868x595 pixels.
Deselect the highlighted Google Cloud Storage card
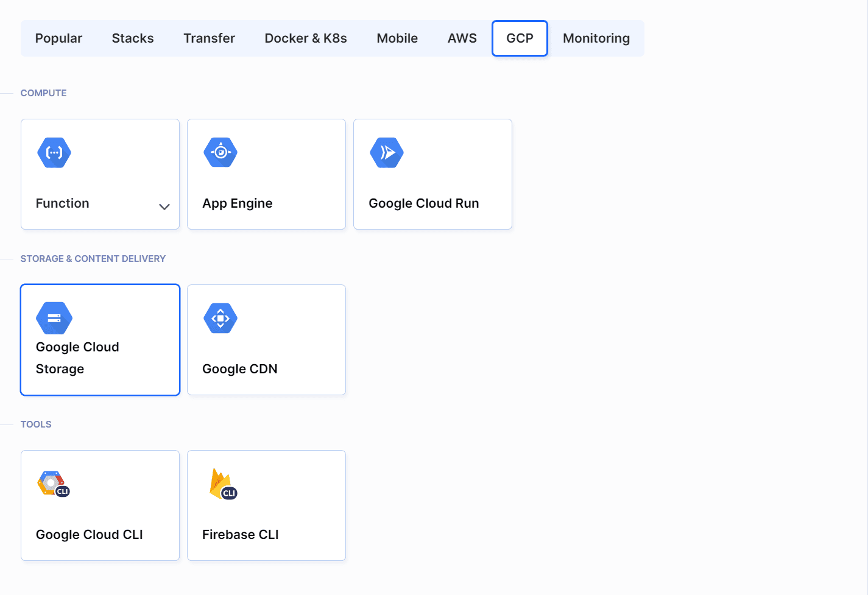(100, 339)
